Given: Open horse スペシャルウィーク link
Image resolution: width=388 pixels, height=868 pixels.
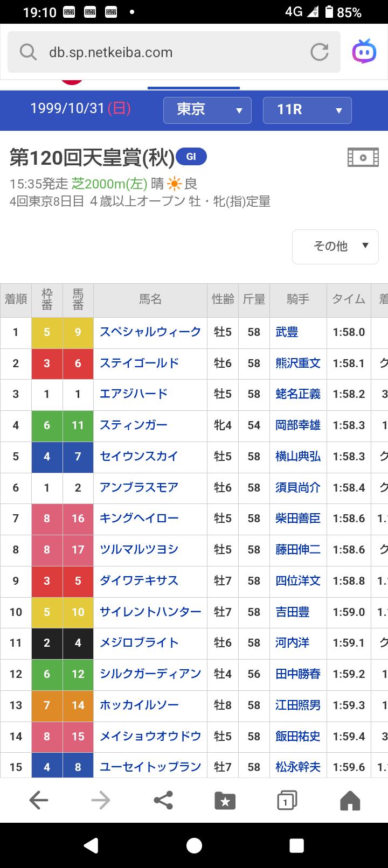Looking at the screenshot, I should pyautogui.click(x=150, y=332).
